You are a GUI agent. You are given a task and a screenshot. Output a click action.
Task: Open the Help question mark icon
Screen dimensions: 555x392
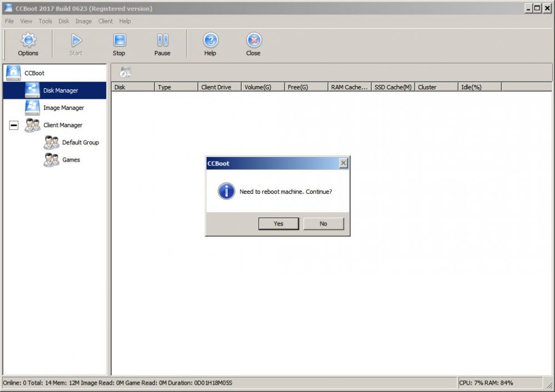[x=211, y=41]
